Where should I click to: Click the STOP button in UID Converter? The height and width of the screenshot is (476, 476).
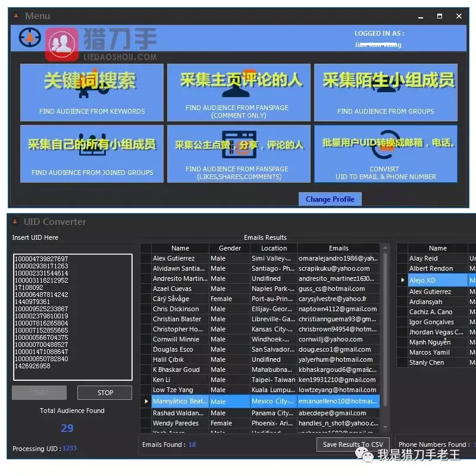pyautogui.click(x=105, y=393)
